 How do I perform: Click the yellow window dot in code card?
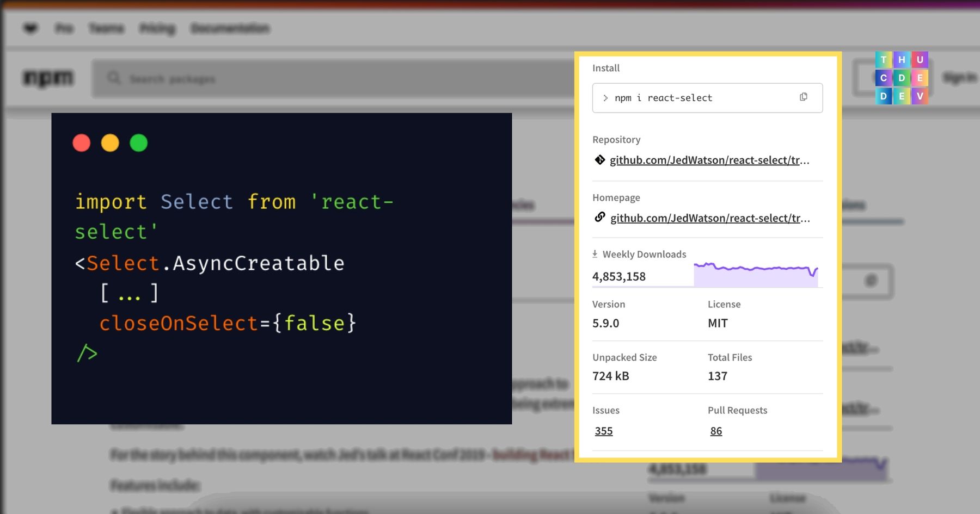click(x=110, y=143)
